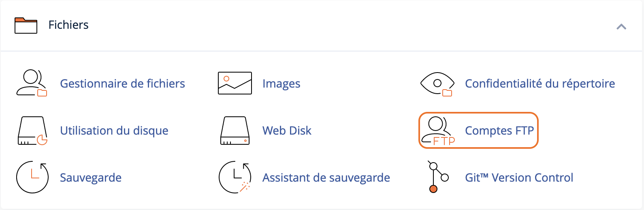
Task: Click the Web Disk drive icon
Action: 235,131
